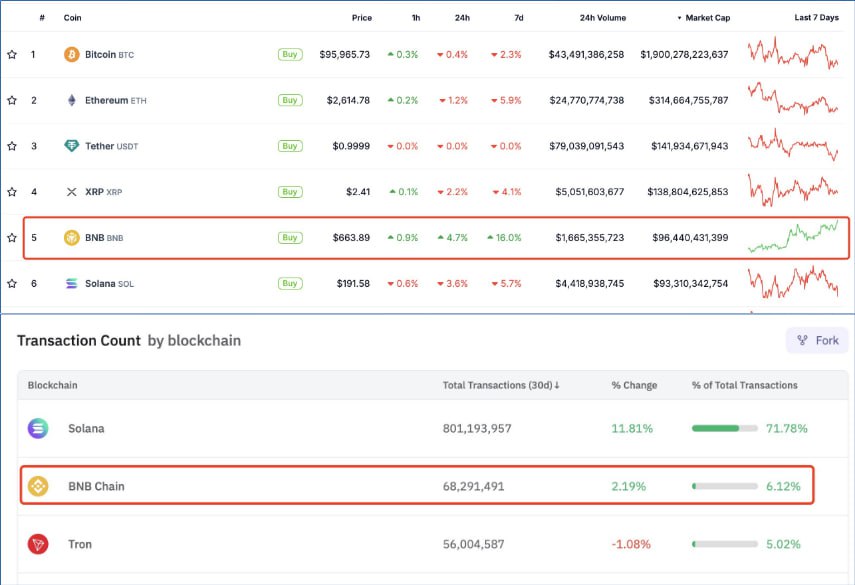Favorite Bitcoin with its star
Viewport: 855px width, 585px height.
pyautogui.click(x=12, y=55)
